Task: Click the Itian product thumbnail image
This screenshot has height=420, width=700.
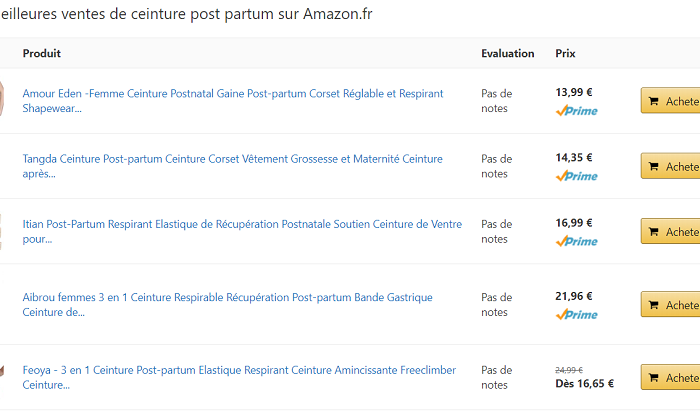Action: coord(1,232)
